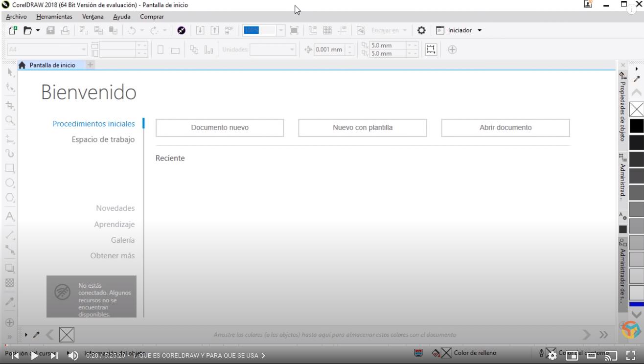Play the video with the play button
The height and width of the screenshot is (364, 644).
pyautogui.click(x=35, y=356)
